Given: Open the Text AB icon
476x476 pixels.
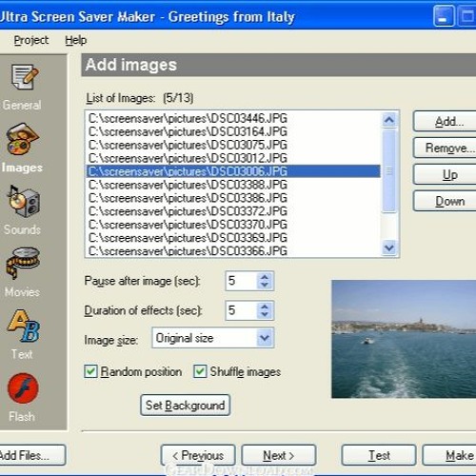Looking at the screenshot, I should coord(24,326).
